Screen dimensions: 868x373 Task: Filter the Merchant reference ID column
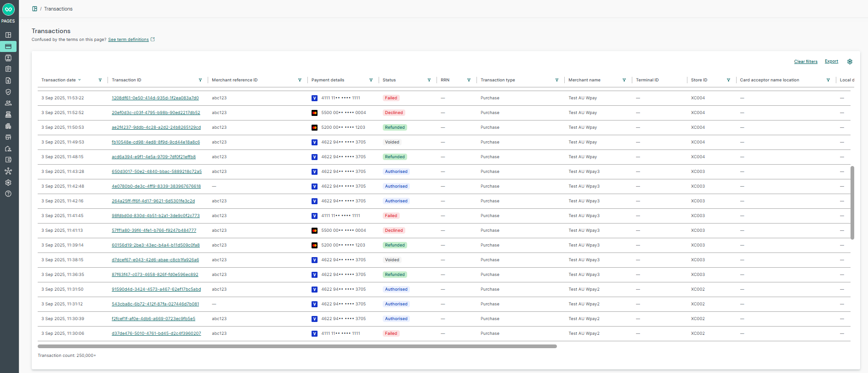coord(300,80)
